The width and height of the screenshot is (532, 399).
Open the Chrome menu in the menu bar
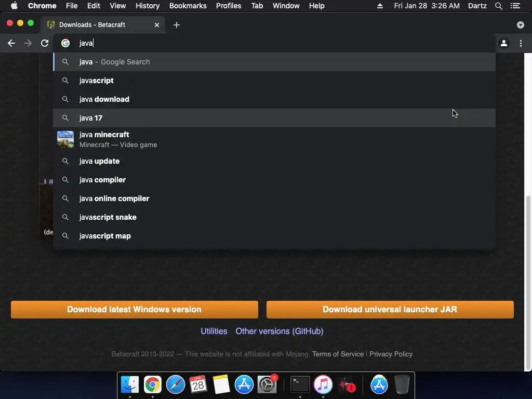click(42, 6)
